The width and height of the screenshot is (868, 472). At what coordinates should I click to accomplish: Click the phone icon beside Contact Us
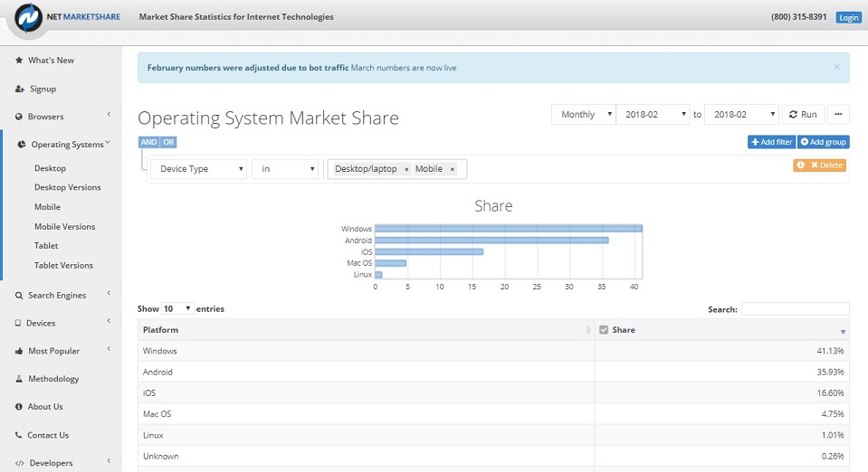pos(19,436)
